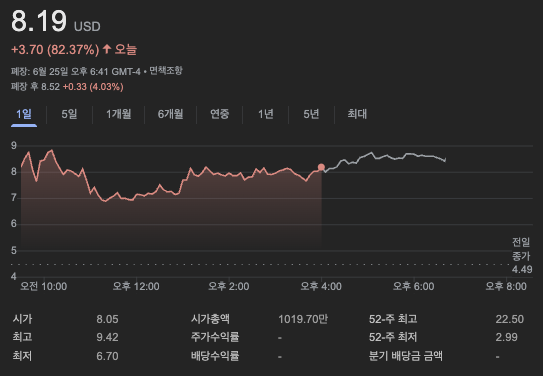View the 최대 (max) range tab
Image resolution: width=543 pixels, height=376 pixels.
click(357, 114)
